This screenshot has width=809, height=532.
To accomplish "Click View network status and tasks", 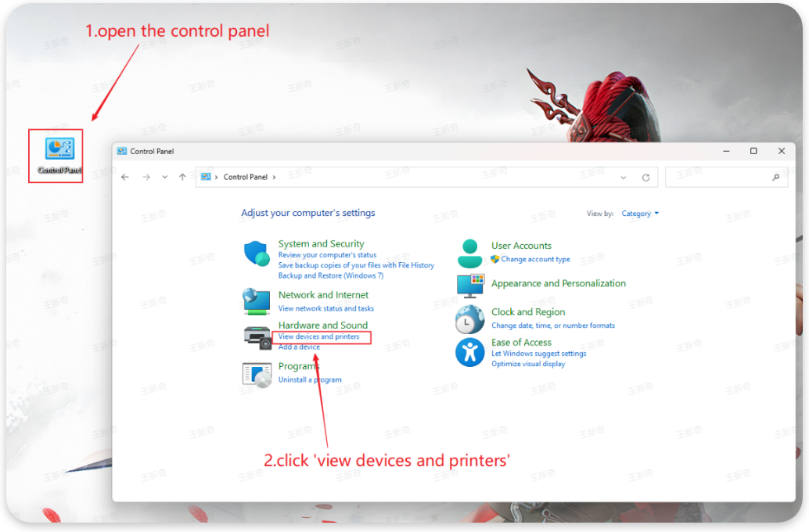I will 326,308.
